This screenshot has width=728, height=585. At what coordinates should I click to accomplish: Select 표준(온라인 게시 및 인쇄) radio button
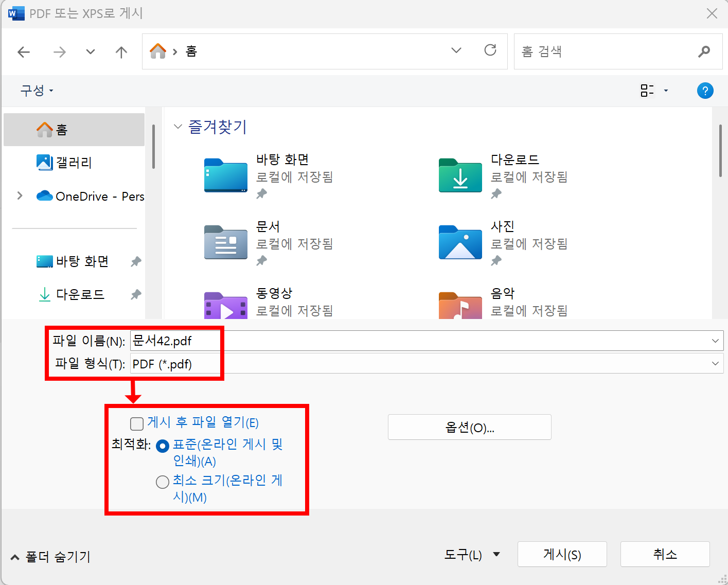[163, 446]
